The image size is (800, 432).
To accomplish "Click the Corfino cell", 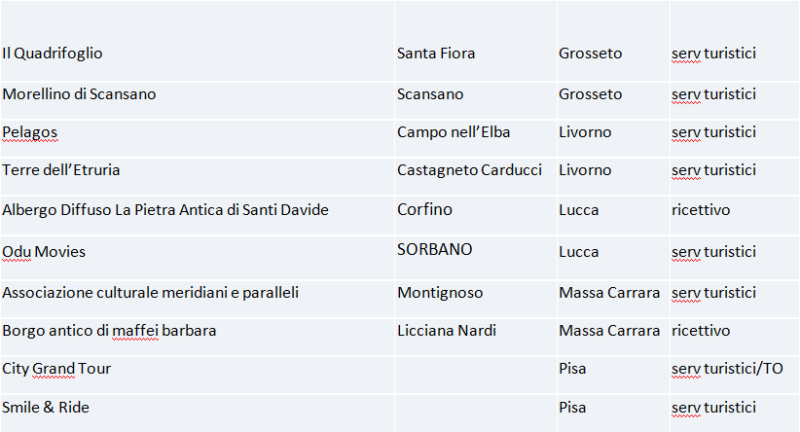I will pyautogui.click(x=425, y=210).
